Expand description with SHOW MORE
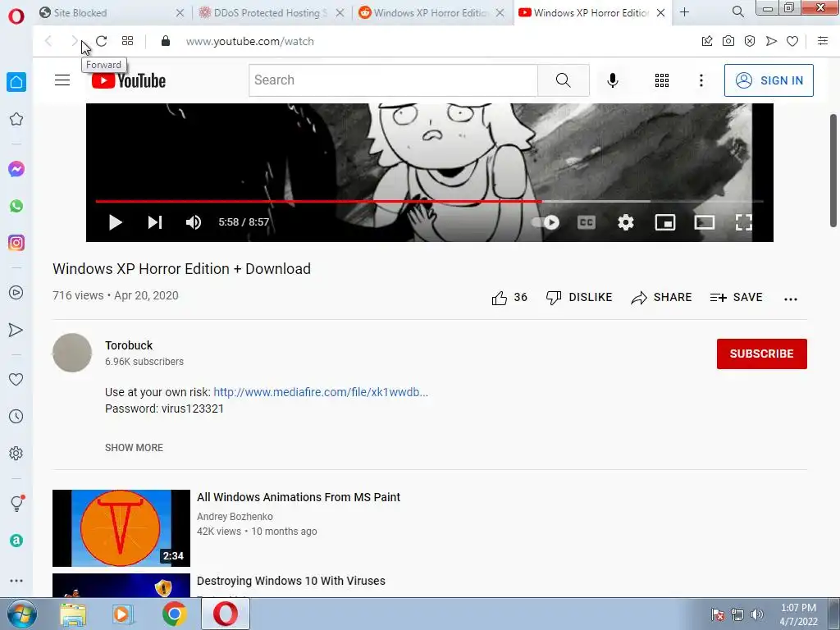Image resolution: width=840 pixels, height=630 pixels. (x=134, y=448)
